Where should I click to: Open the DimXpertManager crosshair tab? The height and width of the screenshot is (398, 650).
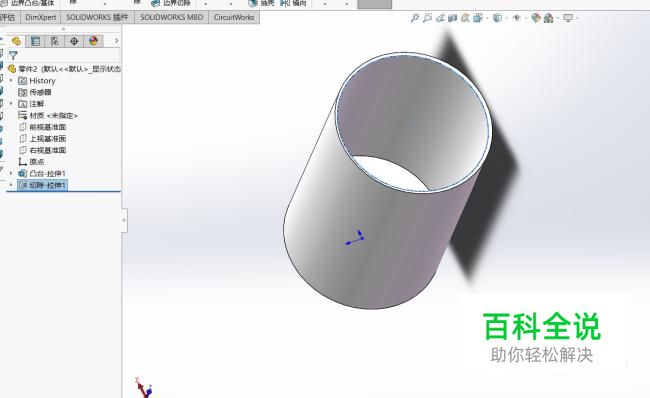(74, 41)
